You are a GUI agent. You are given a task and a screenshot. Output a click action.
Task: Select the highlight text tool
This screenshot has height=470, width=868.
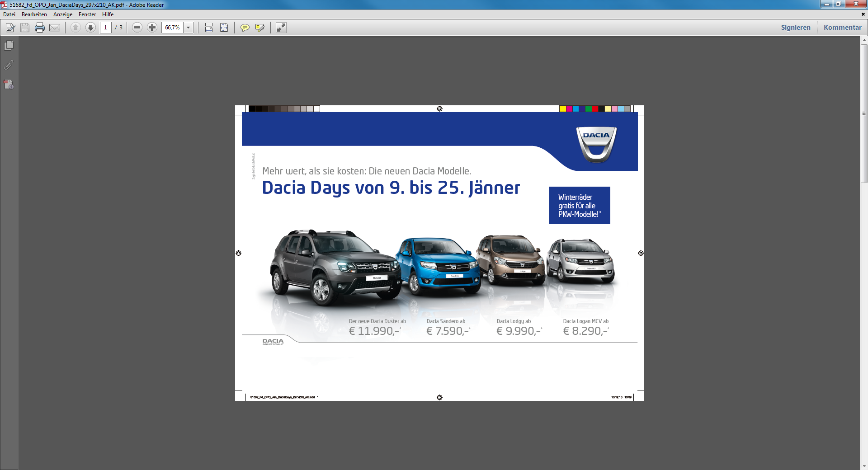click(259, 28)
